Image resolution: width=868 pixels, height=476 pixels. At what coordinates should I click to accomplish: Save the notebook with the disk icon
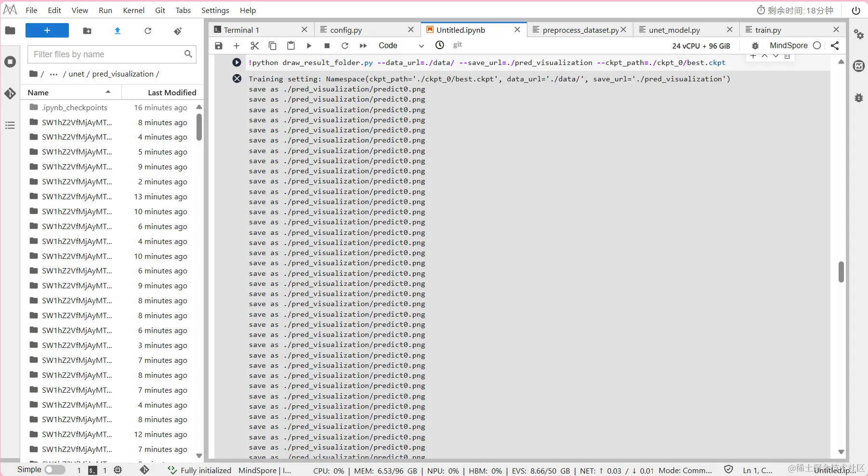[x=219, y=46]
